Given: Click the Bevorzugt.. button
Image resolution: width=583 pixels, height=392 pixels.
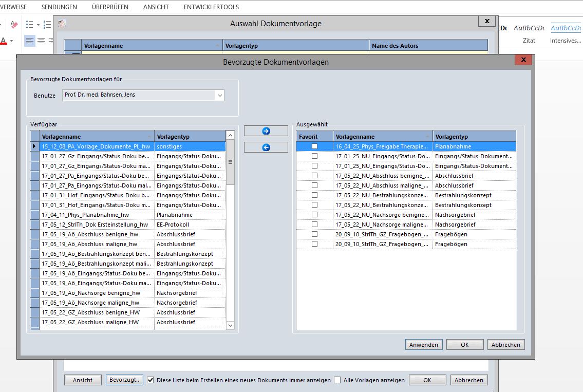Looking at the screenshot, I should click(124, 380).
